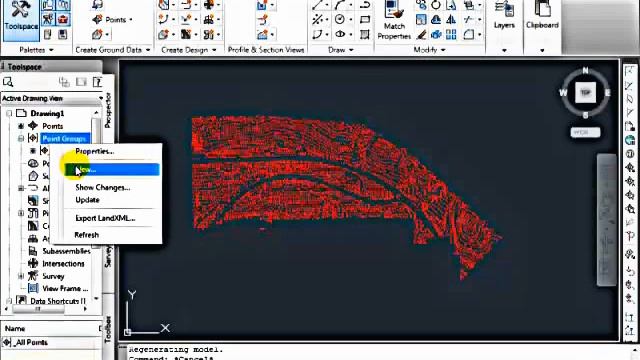Click the Array modify tool
This screenshot has width=640, height=360.
coord(451,34)
